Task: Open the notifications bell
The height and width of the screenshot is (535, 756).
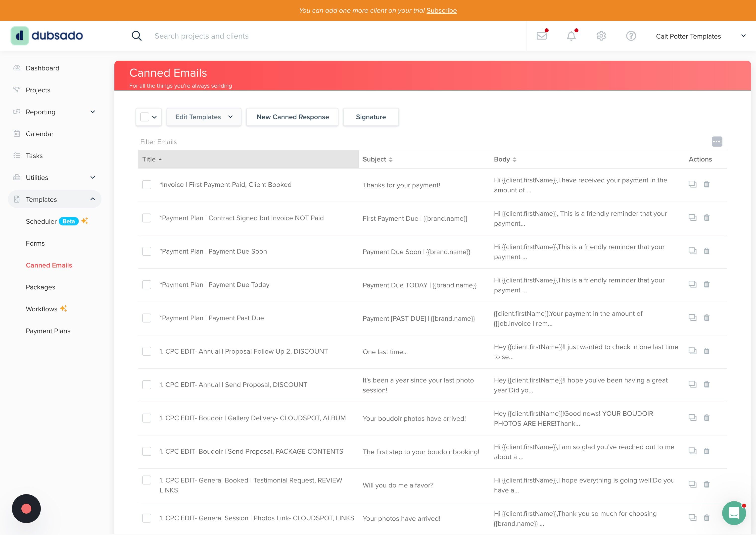Action: (x=571, y=36)
